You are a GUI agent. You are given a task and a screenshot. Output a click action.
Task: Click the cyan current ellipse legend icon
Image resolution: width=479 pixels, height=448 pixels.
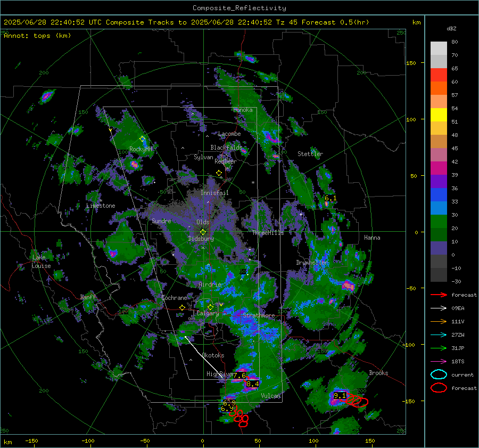tap(439, 374)
